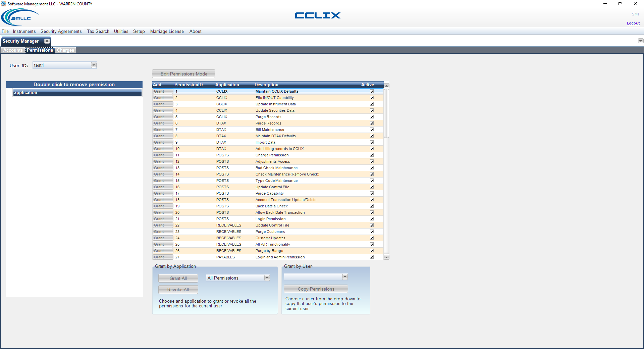This screenshot has height=349, width=644.
Task: Toggle Active checkbox for Back Date a Check
Action: [372, 206]
